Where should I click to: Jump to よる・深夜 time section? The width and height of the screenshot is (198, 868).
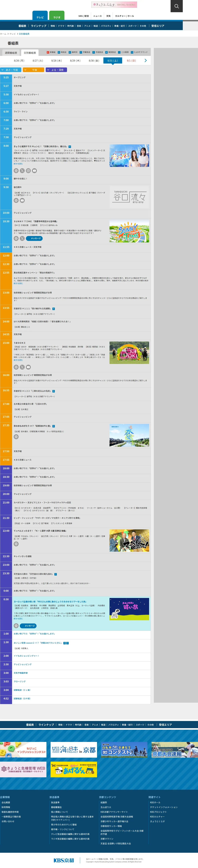(56, 70)
